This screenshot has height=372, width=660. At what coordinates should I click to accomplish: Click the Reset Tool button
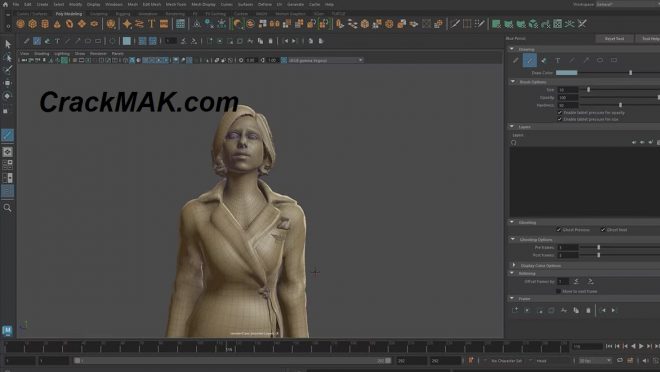[614, 38]
